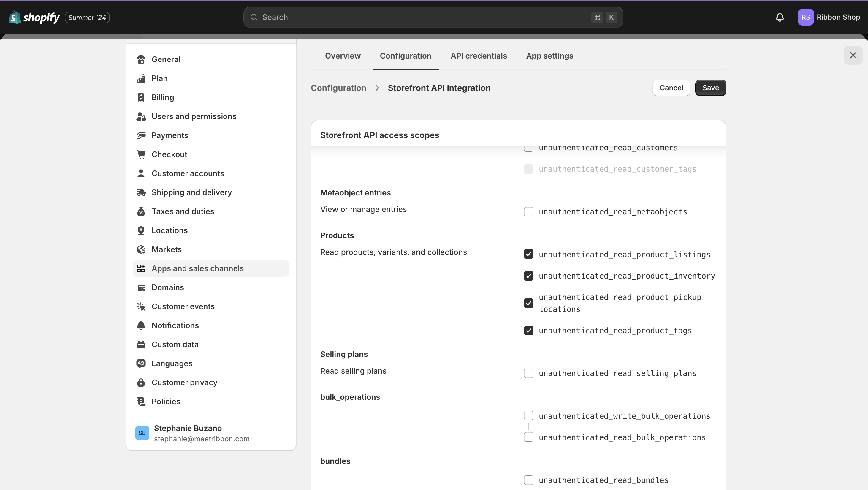The height and width of the screenshot is (490, 868).
Task: Click the Locations pin icon
Action: [141, 230]
